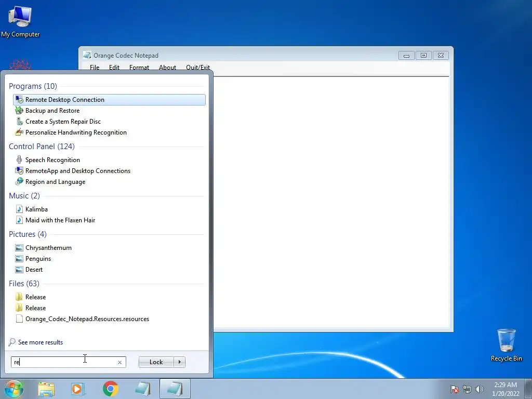The image size is (532, 399).
Task: Click the Music (2) group header
Action: click(24, 196)
